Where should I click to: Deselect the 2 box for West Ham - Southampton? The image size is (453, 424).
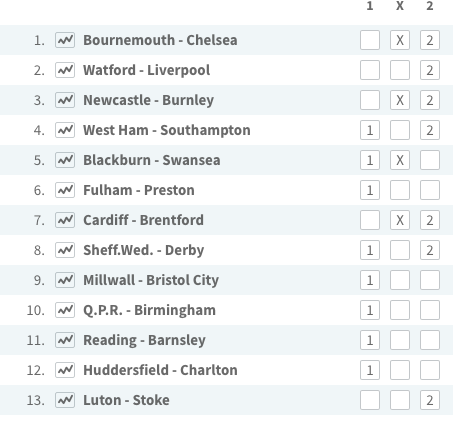coord(430,130)
